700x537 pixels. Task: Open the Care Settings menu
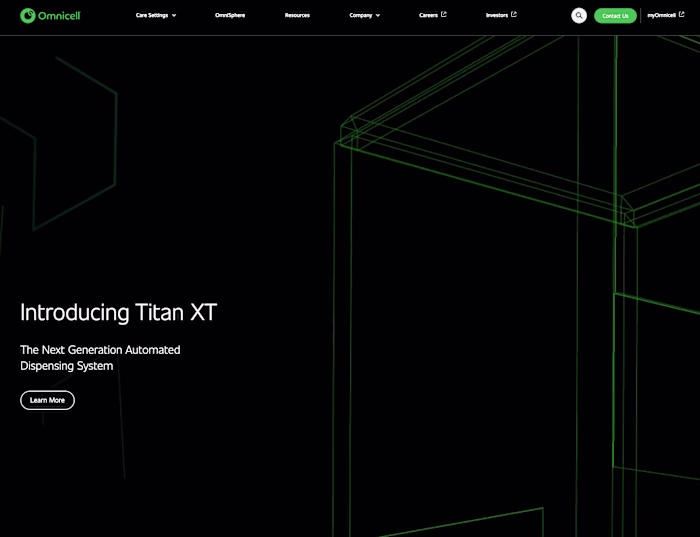click(152, 15)
